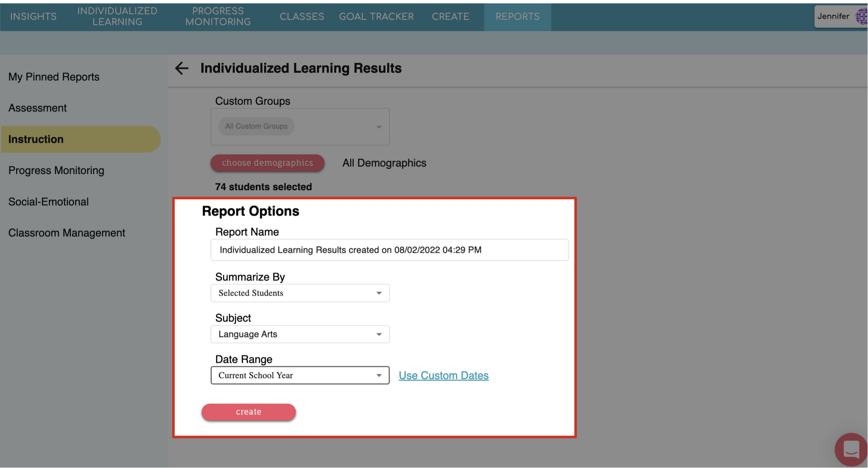This screenshot has width=868, height=468.
Task: Click Jennifer's profile avatar icon
Action: click(x=861, y=17)
